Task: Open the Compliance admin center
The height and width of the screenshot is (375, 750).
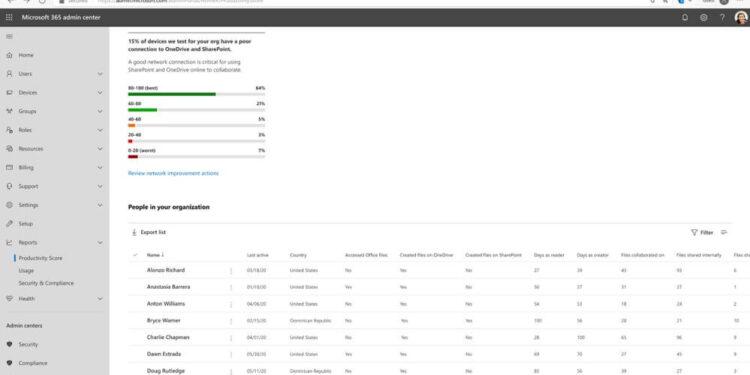Action: tap(33, 363)
